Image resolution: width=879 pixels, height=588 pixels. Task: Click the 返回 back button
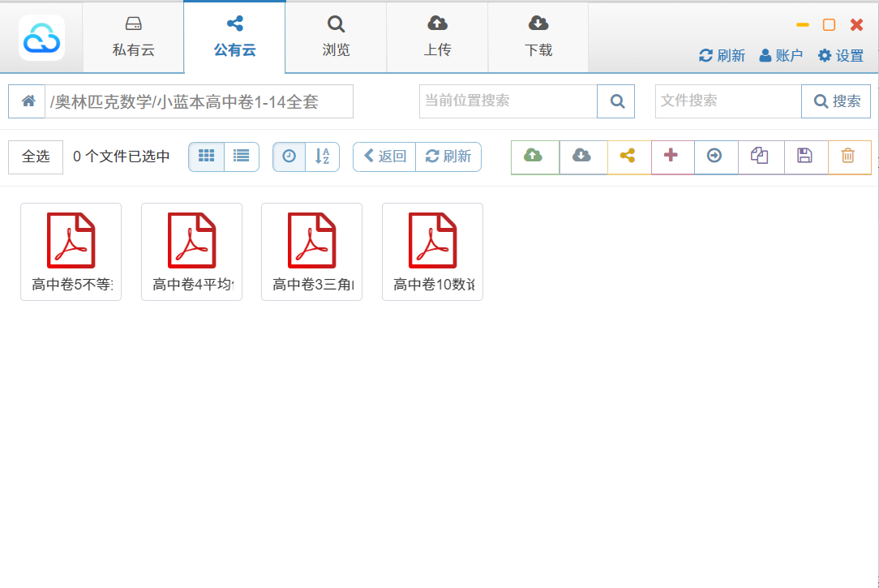[x=384, y=157]
